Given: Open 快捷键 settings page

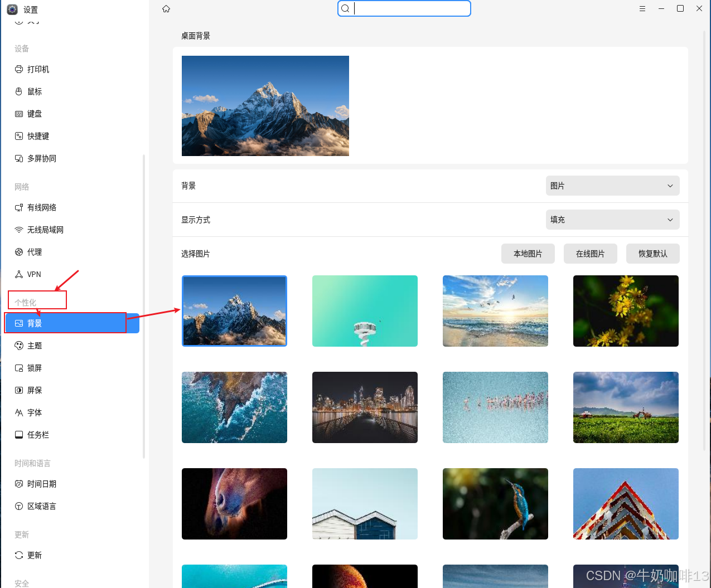Looking at the screenshot, I should coord(71,136).
